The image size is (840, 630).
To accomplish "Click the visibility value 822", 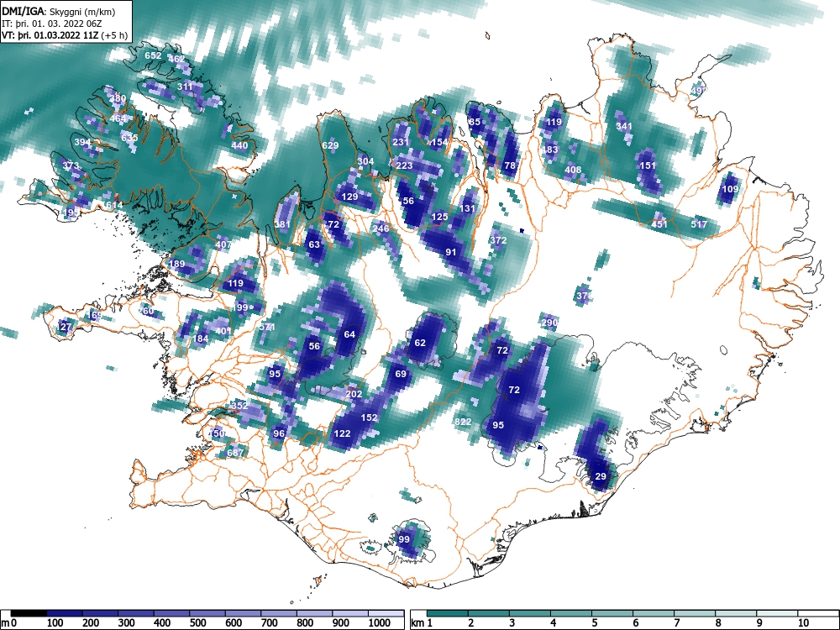I will [463, 422].
